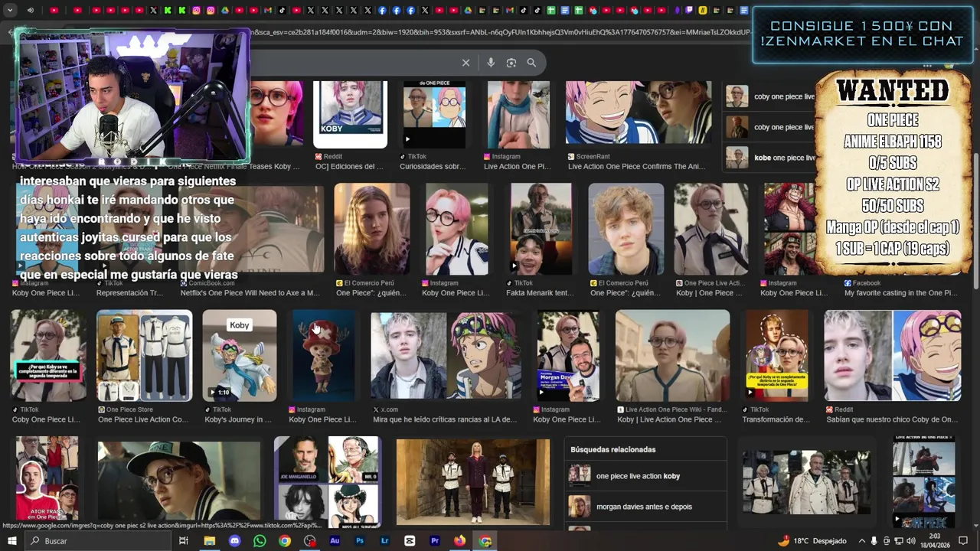The height and width of the screenshot is (551, 980).
Task: Open 'Sabían que nuestro chico Coby' Reddit result
Action: [892, 419]
